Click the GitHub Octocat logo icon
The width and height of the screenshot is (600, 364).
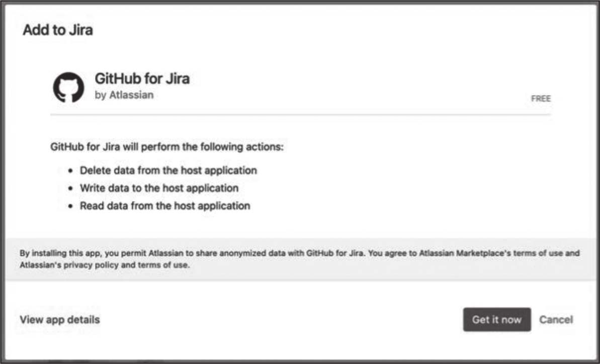[69, 87]
